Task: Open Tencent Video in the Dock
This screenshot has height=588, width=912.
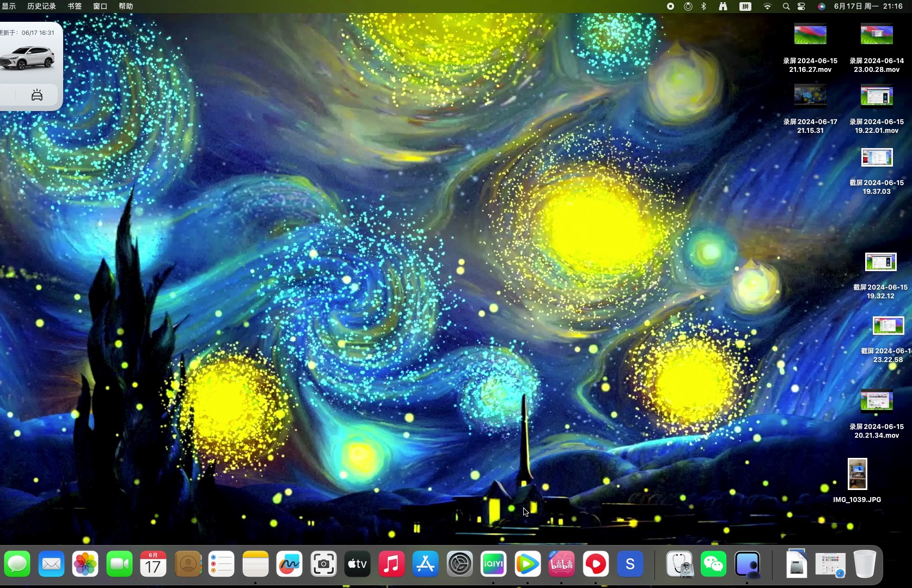Action: pos(527,564)
